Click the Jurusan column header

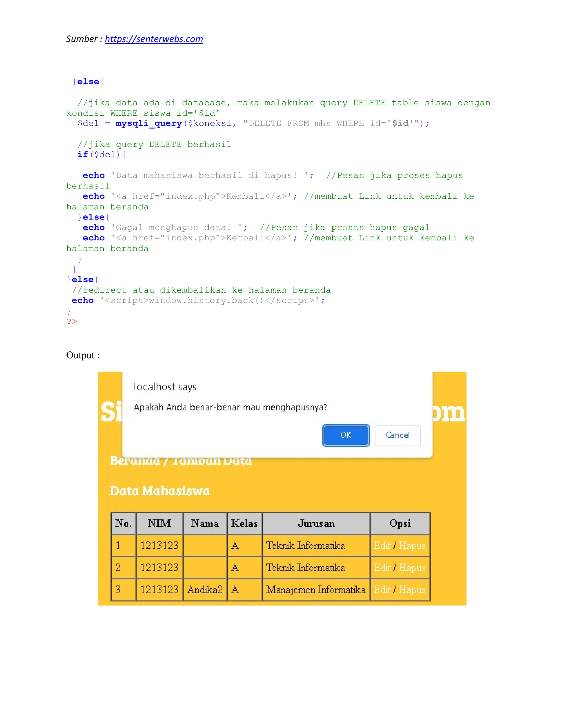316,523
